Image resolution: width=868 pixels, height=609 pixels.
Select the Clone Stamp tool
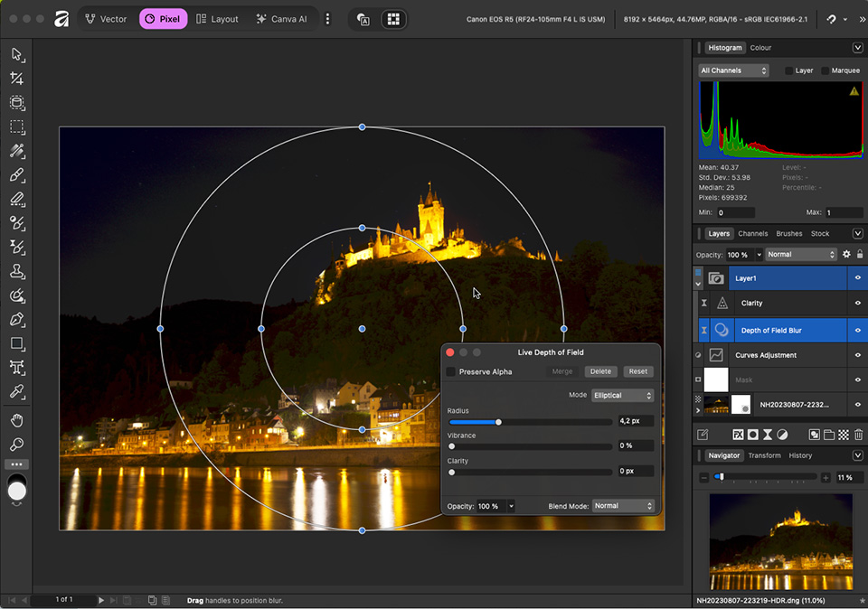pos(16,271)
